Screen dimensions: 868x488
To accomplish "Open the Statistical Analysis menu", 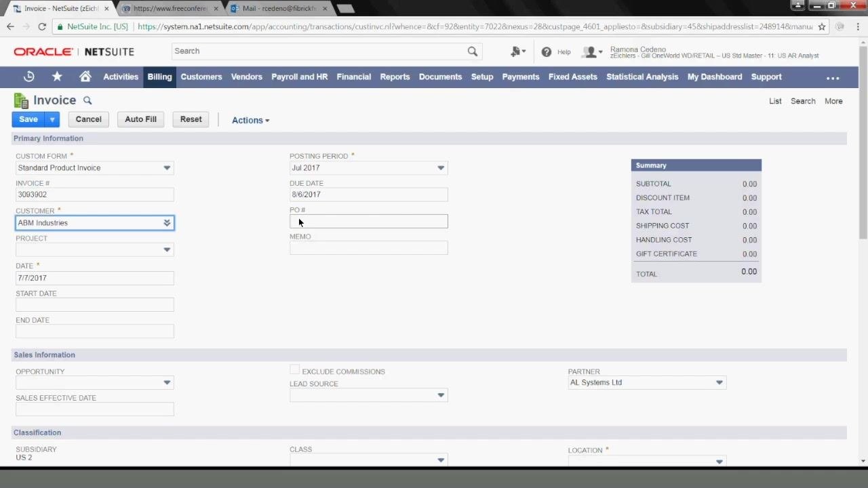I will 642,77.
